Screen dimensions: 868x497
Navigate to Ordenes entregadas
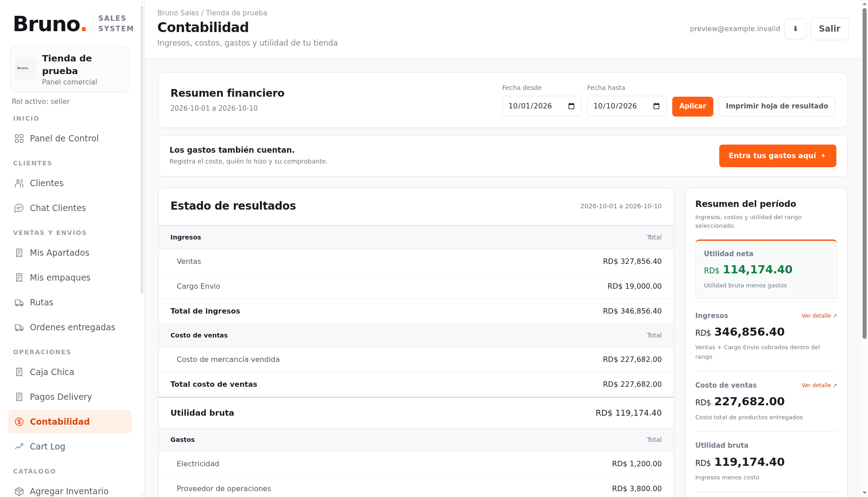pos(70,327)
